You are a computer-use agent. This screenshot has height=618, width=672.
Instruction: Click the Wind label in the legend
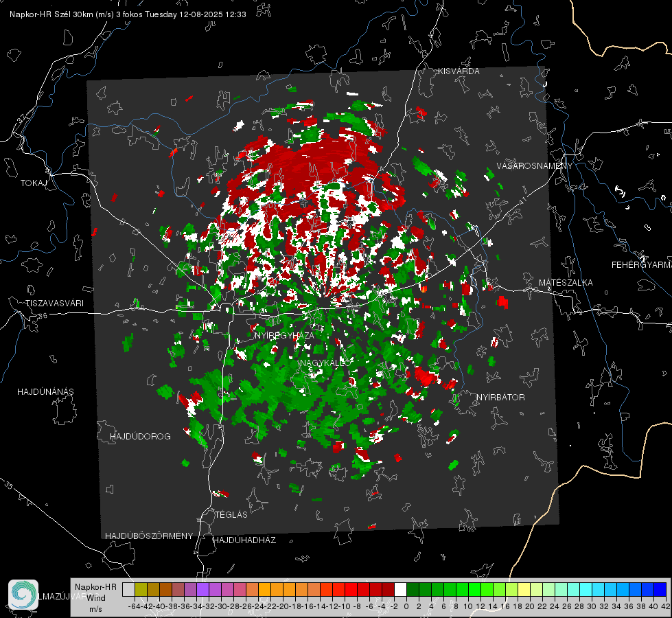tap(96, 598)
